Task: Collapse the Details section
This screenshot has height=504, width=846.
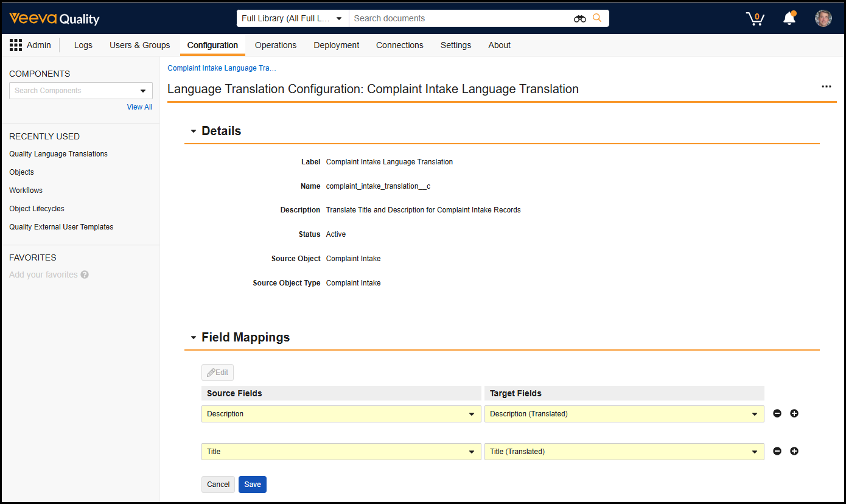Action: click(194, 131)
